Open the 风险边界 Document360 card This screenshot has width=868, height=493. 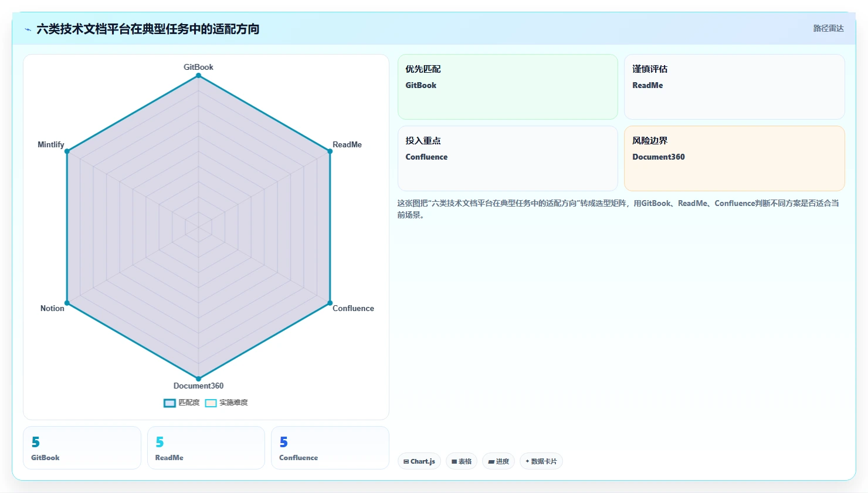[734, 158]
